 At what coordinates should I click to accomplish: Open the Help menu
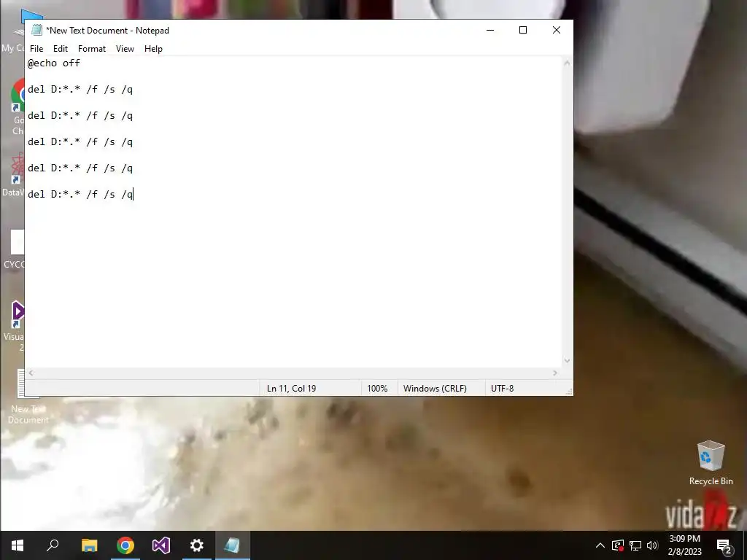tap(153, 49)
